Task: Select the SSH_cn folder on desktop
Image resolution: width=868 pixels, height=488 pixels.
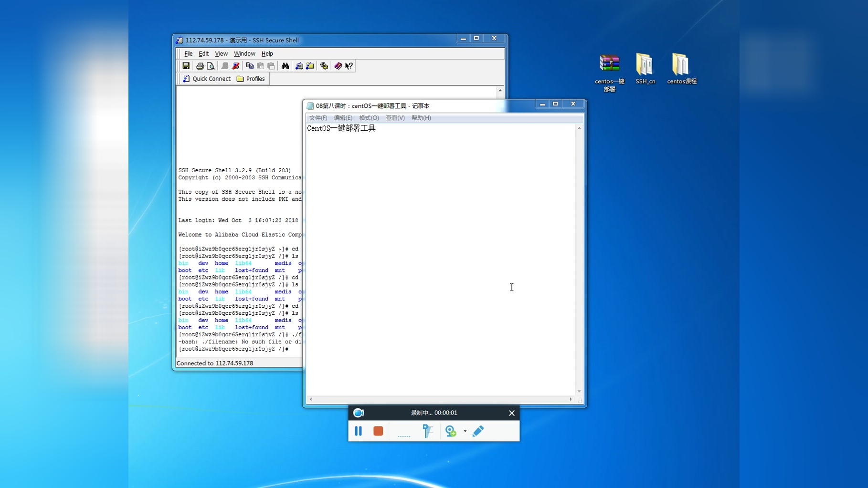Action: (x=645, y=69)
